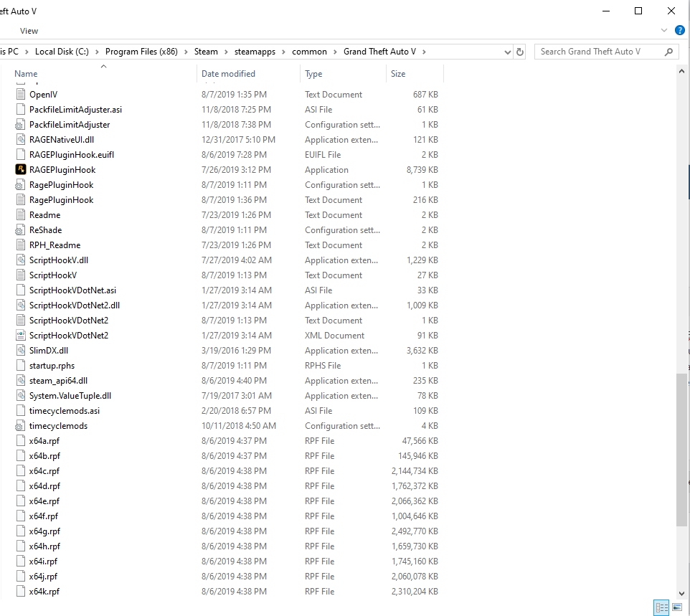Screen dimensions: 690x616
Task: Sort files by the Name column
Action: pos(26,73)
